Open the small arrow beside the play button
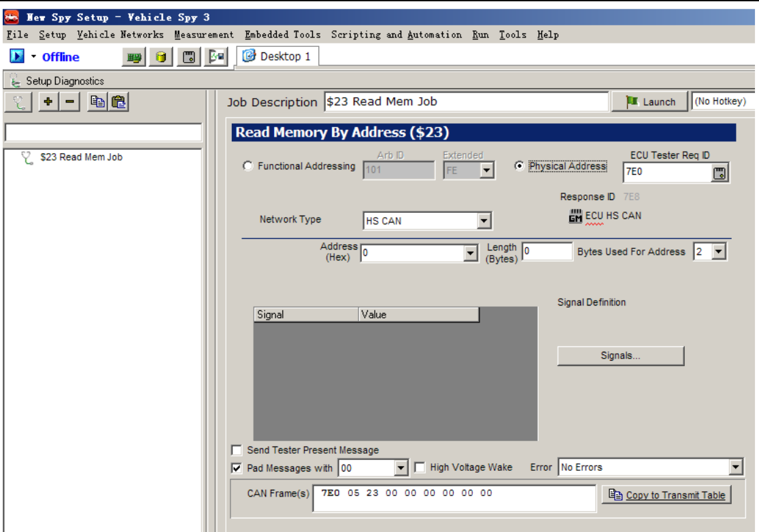This screenshot has width=759, height=532. 33,56
